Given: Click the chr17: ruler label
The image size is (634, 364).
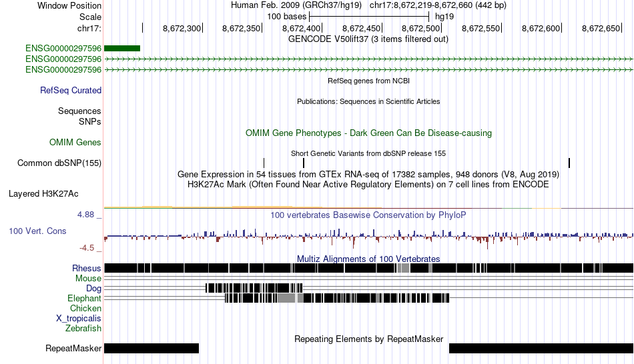Looking at the screenshot, I should pyautogui.click(x=89, y=28).
